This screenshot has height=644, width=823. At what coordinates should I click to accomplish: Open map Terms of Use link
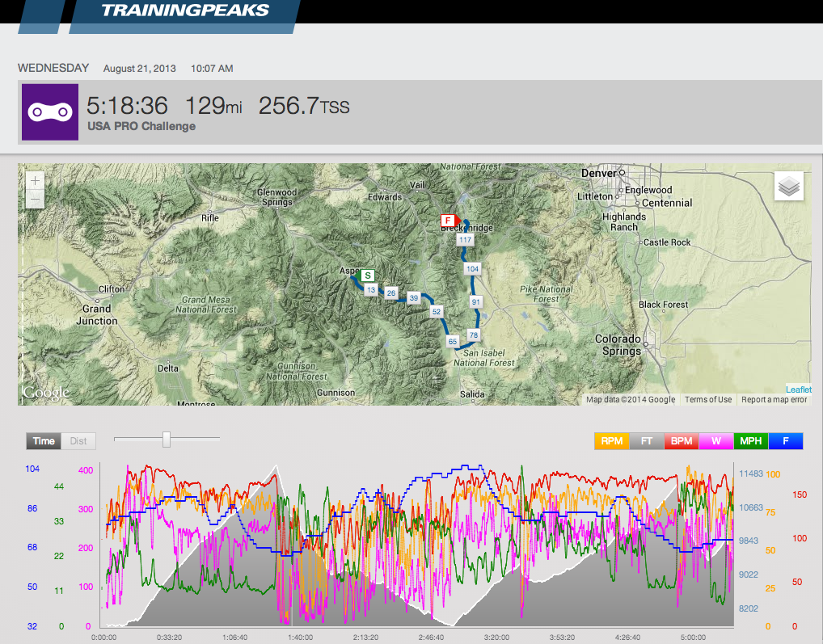point(708,400)
